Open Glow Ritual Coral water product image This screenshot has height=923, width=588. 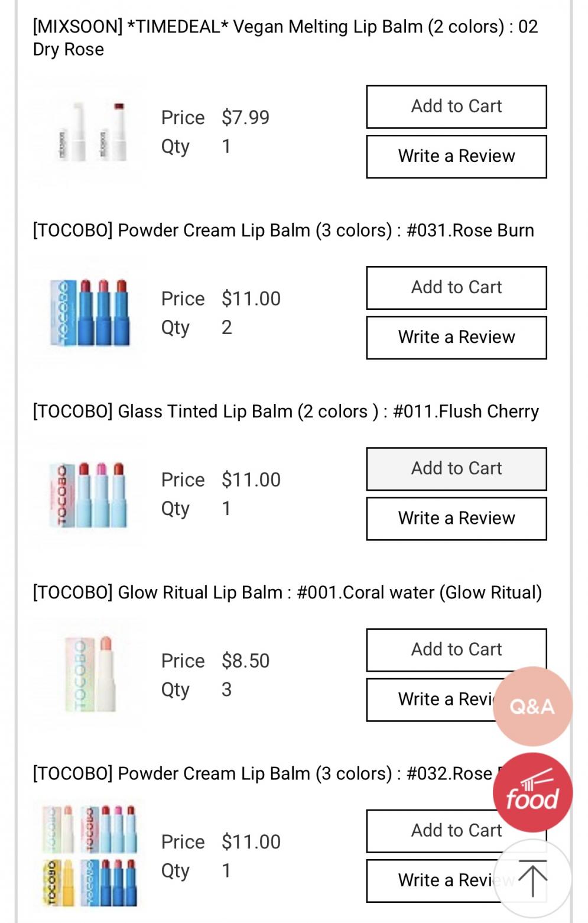click(90, 675)
